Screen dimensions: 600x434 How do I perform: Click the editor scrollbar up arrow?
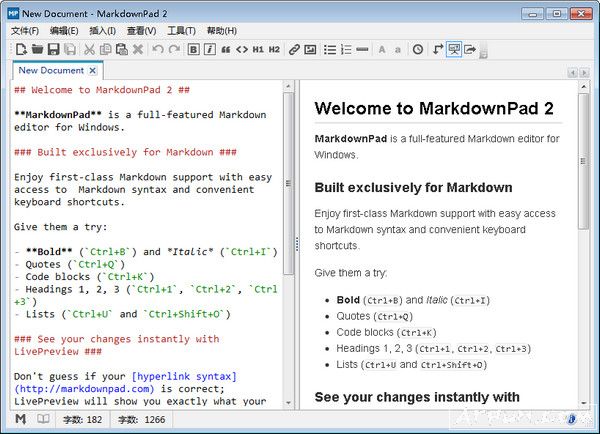click(289, 86)
